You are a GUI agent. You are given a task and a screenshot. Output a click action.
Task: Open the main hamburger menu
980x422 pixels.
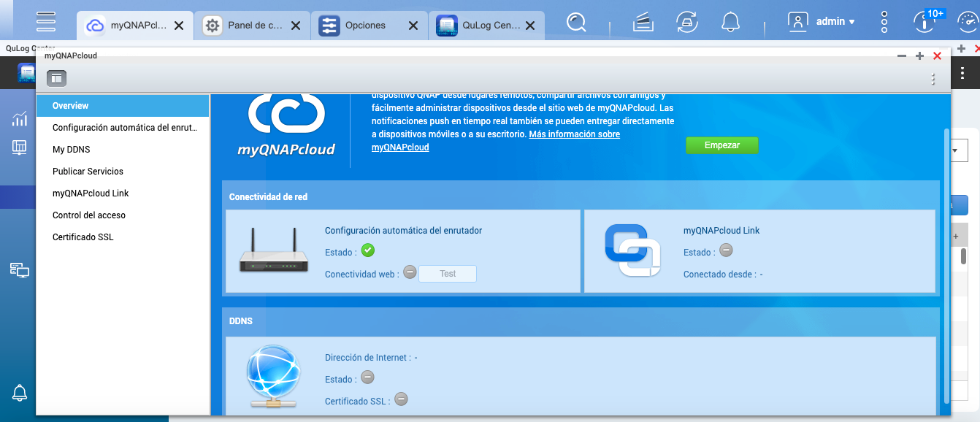46,21
